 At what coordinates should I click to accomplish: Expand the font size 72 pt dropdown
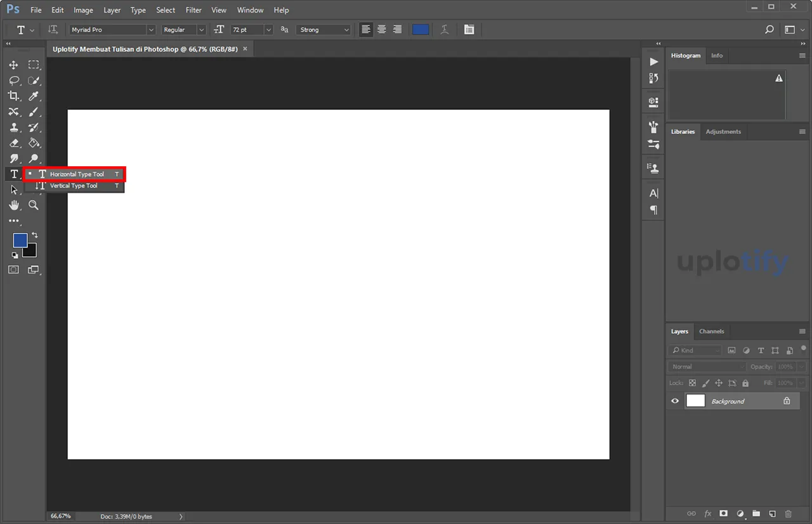[x=268, y=30]
